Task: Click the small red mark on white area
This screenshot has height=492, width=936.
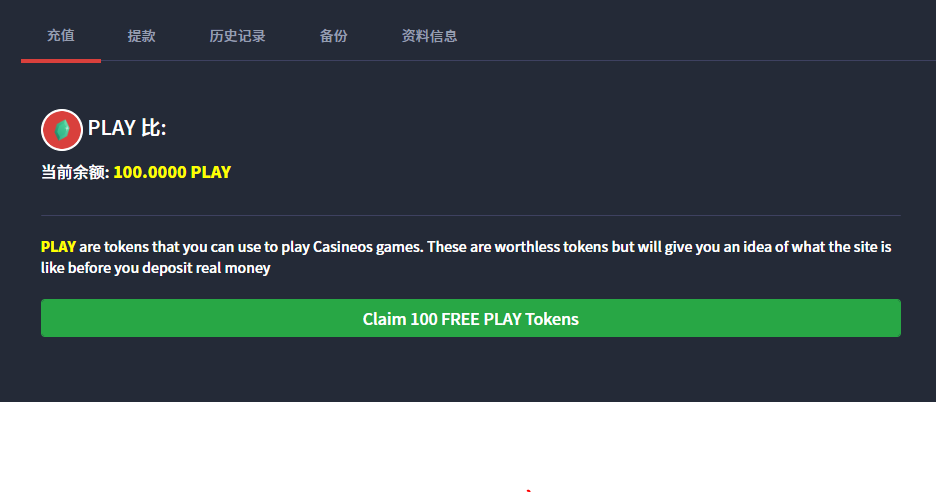Action: 529,490
